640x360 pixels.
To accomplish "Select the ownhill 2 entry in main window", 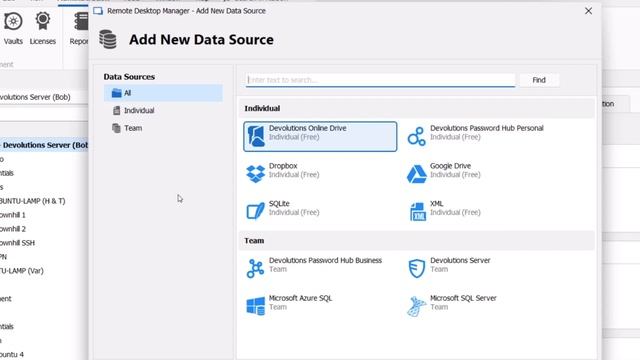I will (13, 229).
